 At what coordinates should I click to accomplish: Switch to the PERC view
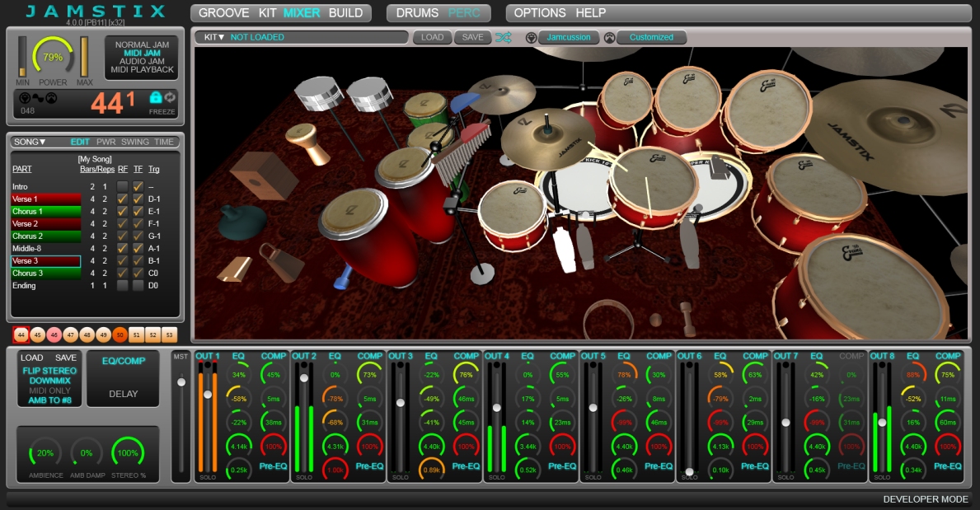point(464,13)
